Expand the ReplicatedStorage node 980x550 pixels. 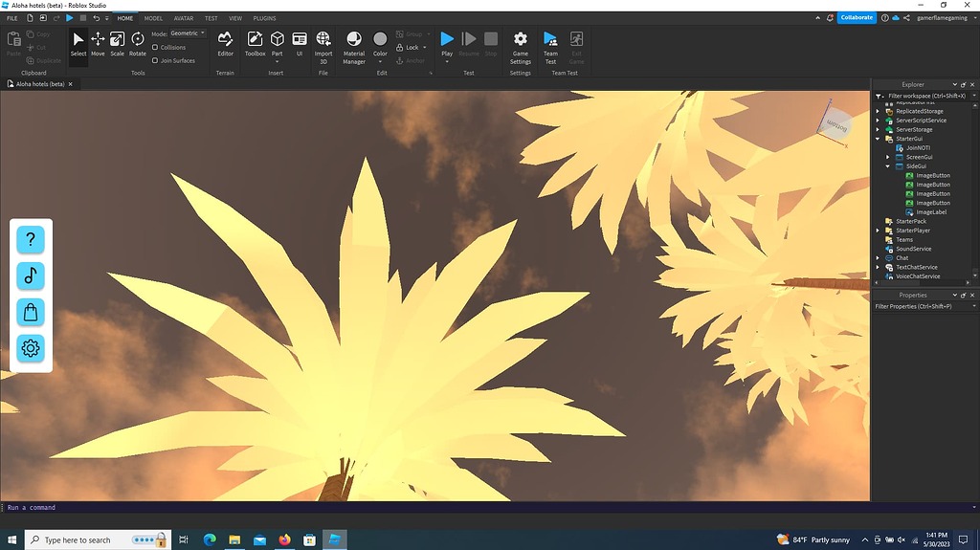click(879, 111)
